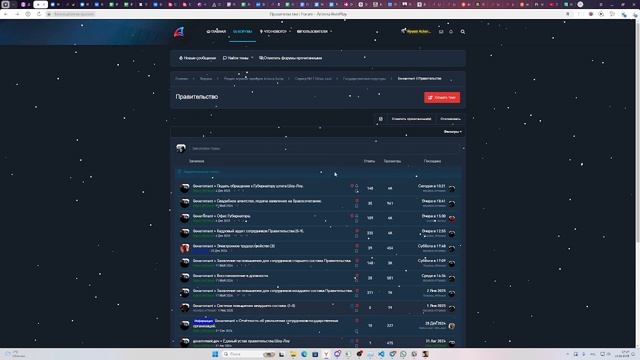
Task: Open Microsoft Edge from the taskbar
Action: coord(304,354)
